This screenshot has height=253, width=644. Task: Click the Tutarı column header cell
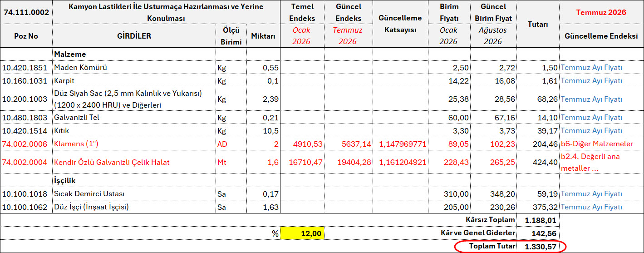tap(538, 24)
